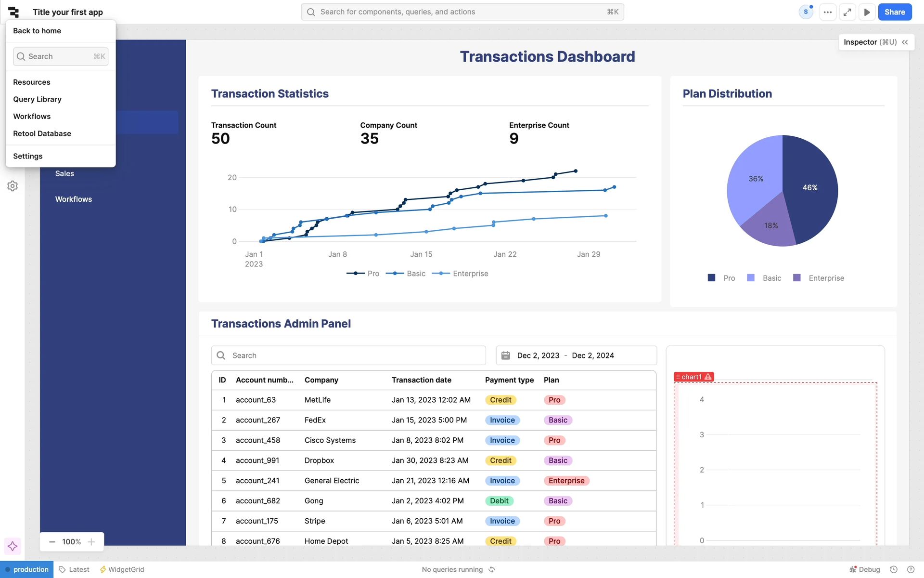
Task: Click the app title text
Action: pyautogui.click(x=68, y=12)
